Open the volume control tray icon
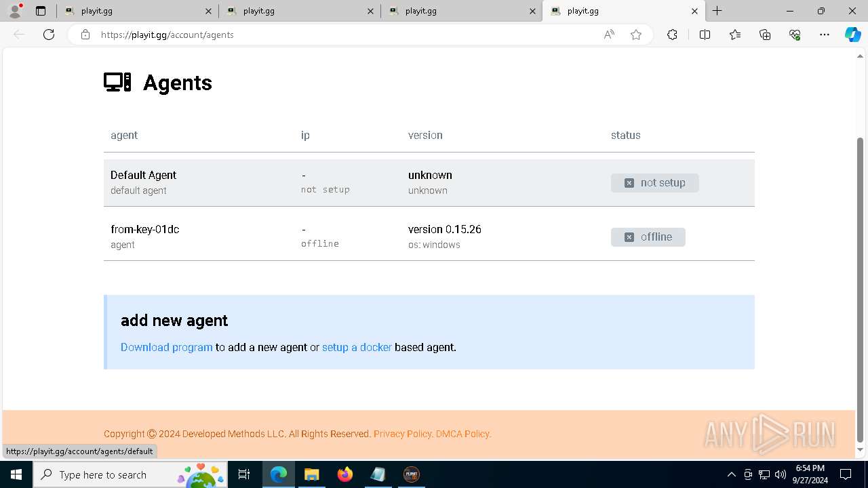 781,474
